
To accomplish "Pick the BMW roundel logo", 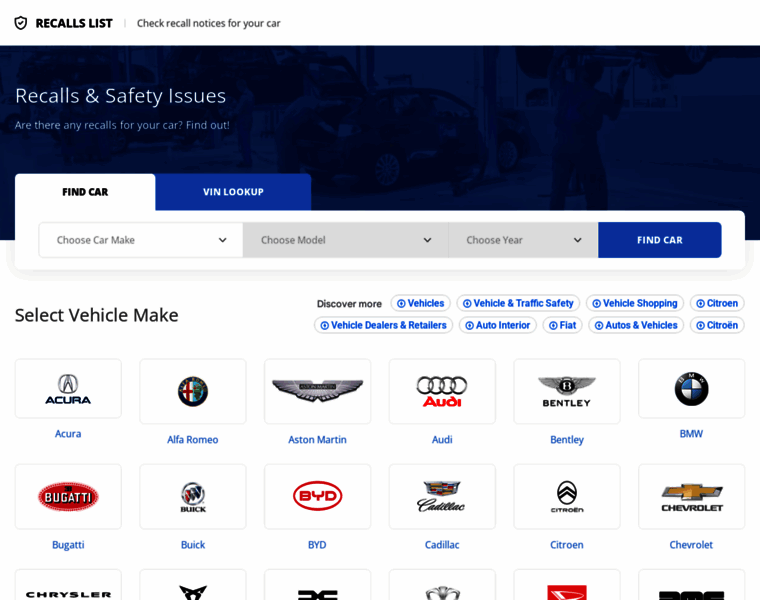I will [691, 389].
